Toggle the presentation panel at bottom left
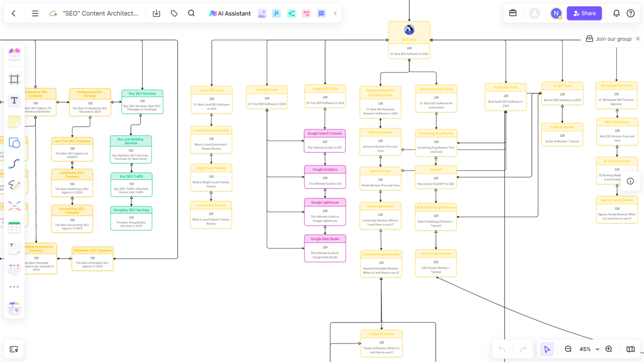644x362 pixels. (14, 349)
